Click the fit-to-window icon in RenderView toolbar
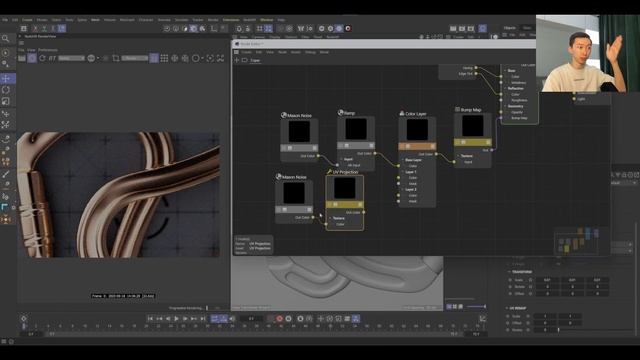 220,58
